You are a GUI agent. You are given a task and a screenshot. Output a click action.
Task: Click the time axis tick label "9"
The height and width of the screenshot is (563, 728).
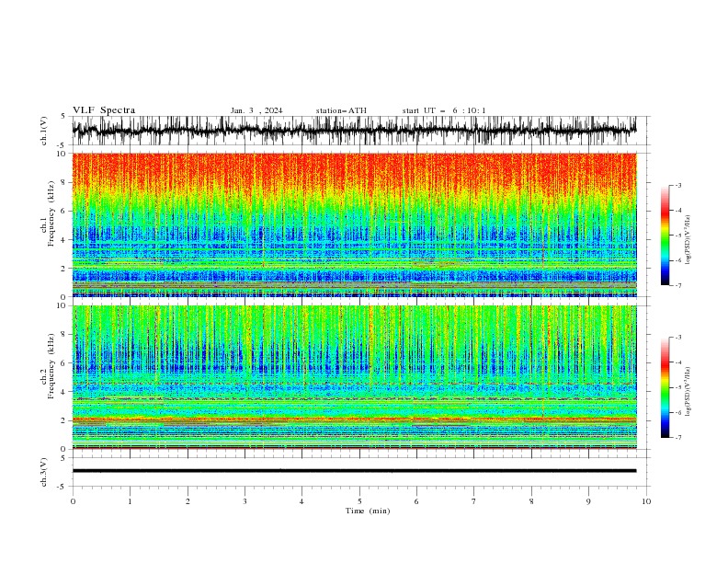point(588,501)
